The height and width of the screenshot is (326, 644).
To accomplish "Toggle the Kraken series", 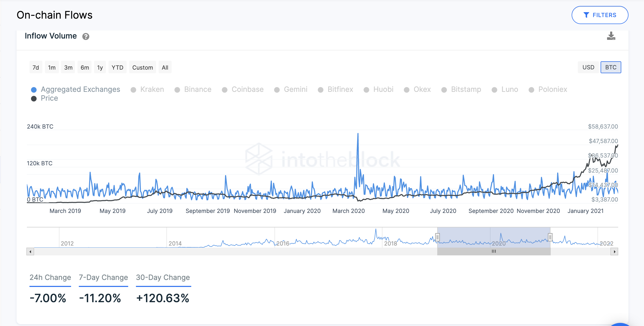I will point(147,90).
